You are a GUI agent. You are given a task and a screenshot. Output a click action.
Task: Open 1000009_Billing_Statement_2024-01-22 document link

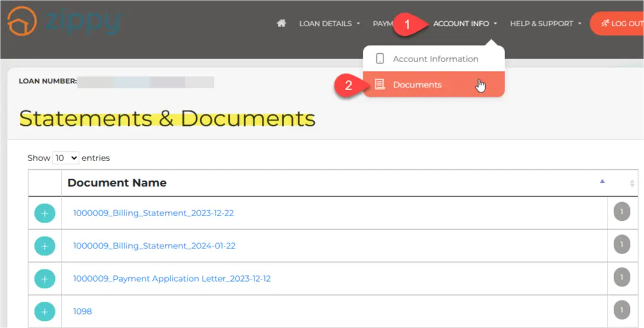[x=154, y=246]
